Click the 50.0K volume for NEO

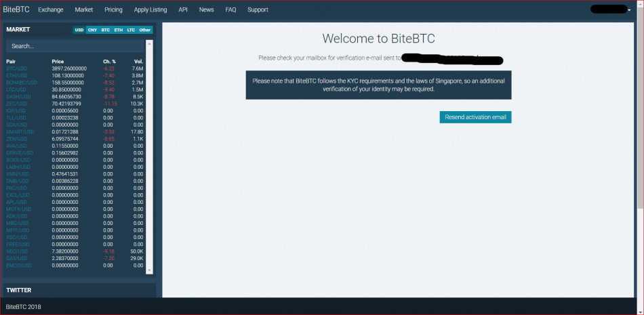point(137,251)
